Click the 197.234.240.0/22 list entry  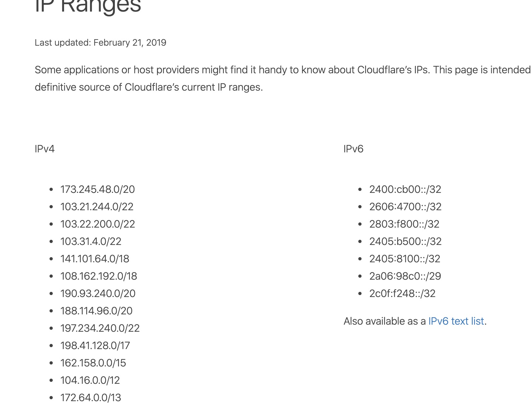[x=100, y=328]
